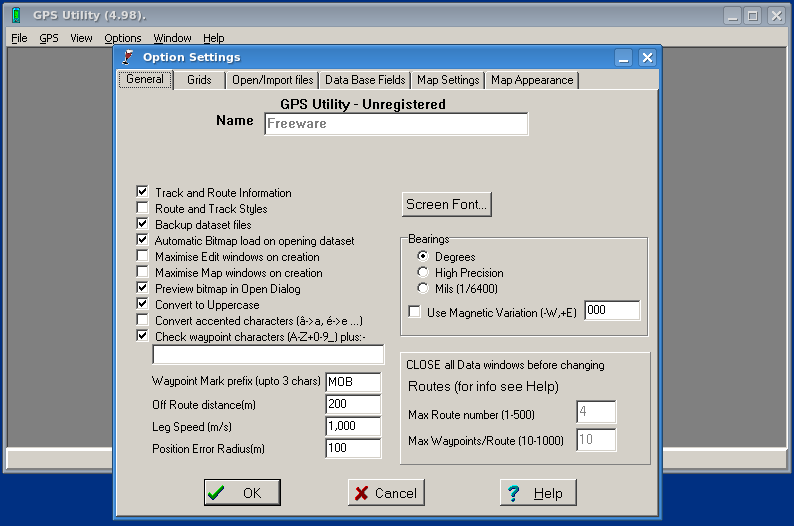This screenshot has height=526, width=794.
Task: Open Help from the dialog button
Action: 538,493
